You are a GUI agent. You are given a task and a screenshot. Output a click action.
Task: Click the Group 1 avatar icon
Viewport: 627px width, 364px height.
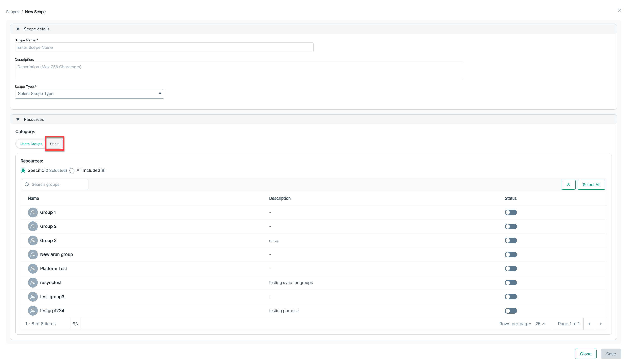(33, 212)
